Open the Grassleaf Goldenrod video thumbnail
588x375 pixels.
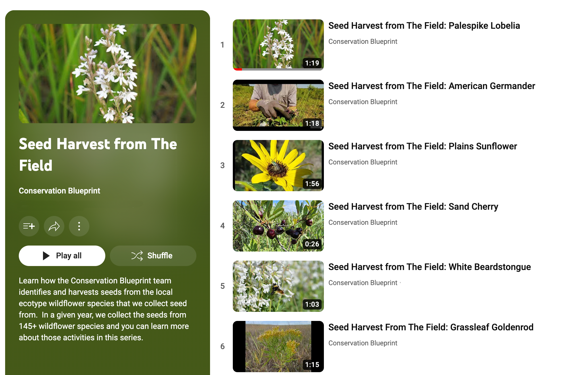coord(278,346)
